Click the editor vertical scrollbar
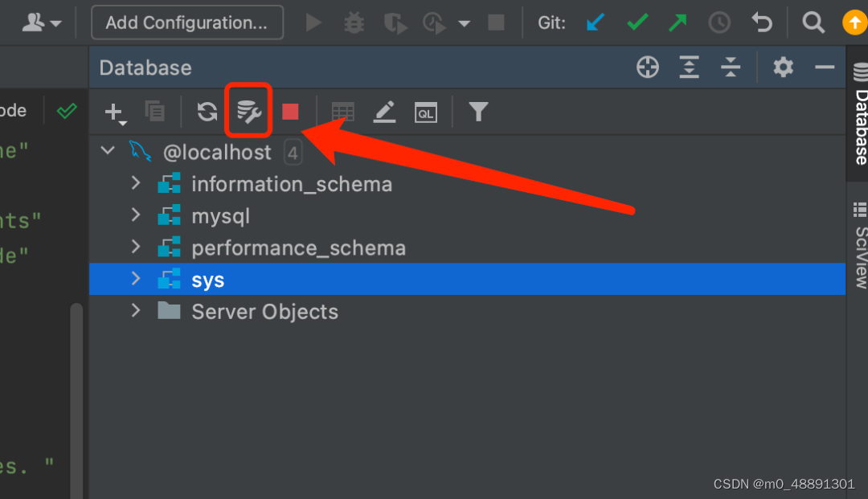Viewport: 868px width, 499px height. pyautogui.click(x=76, y=400)
